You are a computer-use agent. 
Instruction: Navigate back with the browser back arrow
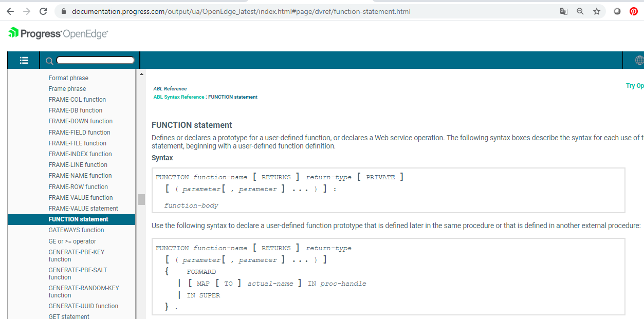point(10,10)
